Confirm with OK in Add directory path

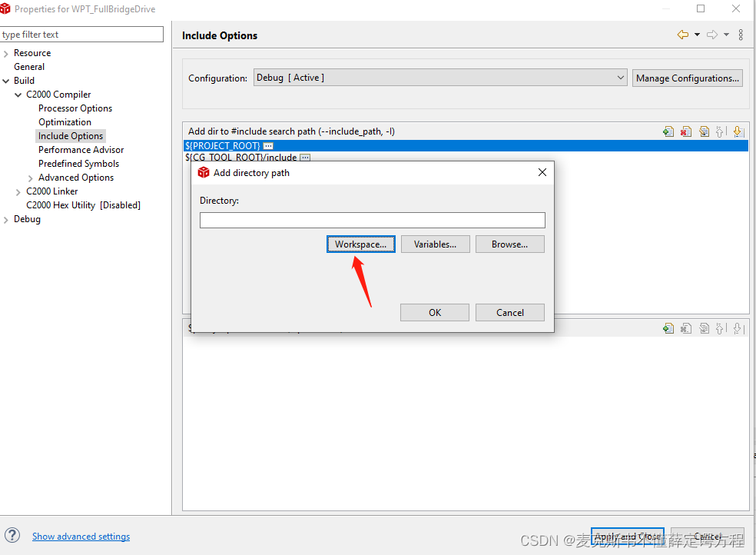[x=434, y=312]
